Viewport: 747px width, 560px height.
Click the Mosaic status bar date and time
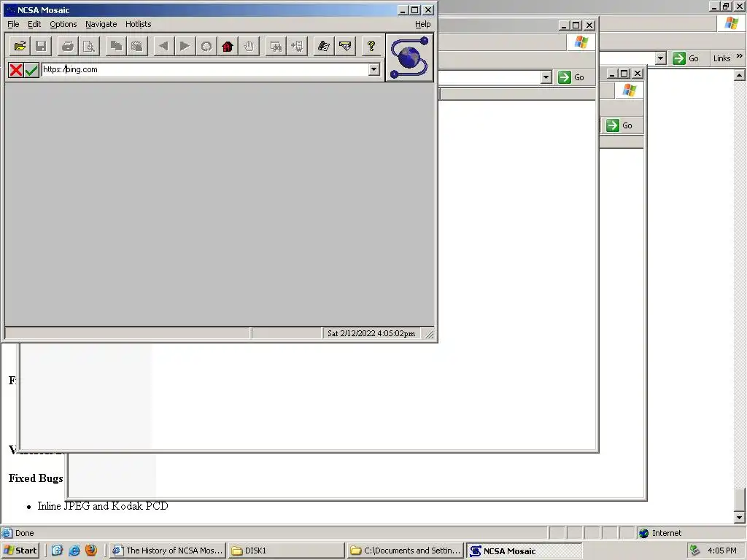(371, 333)
